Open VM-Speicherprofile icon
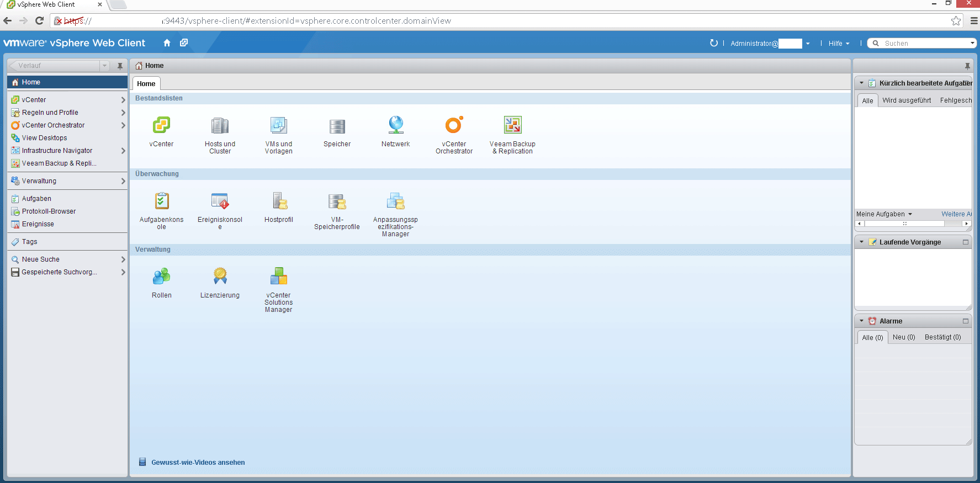The image size is (980, 483). pos(337,201)
